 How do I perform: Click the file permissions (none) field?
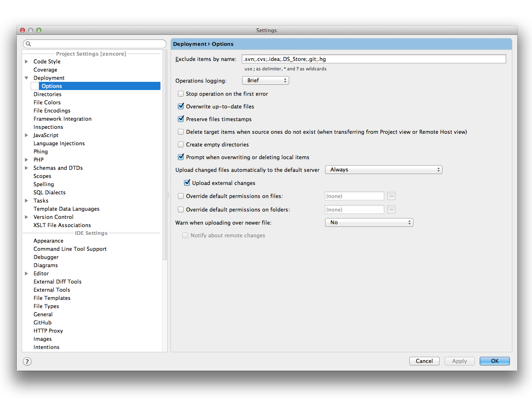coord(355,196)
